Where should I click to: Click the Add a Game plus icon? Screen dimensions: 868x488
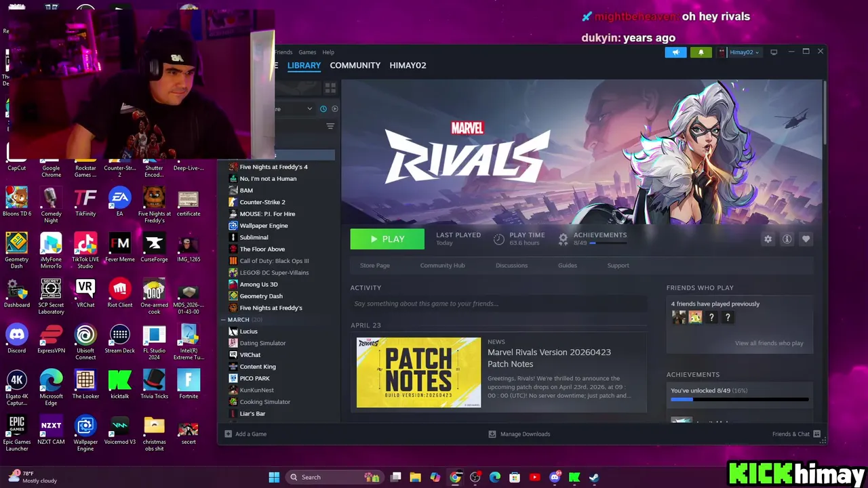(x=228, y=434)
